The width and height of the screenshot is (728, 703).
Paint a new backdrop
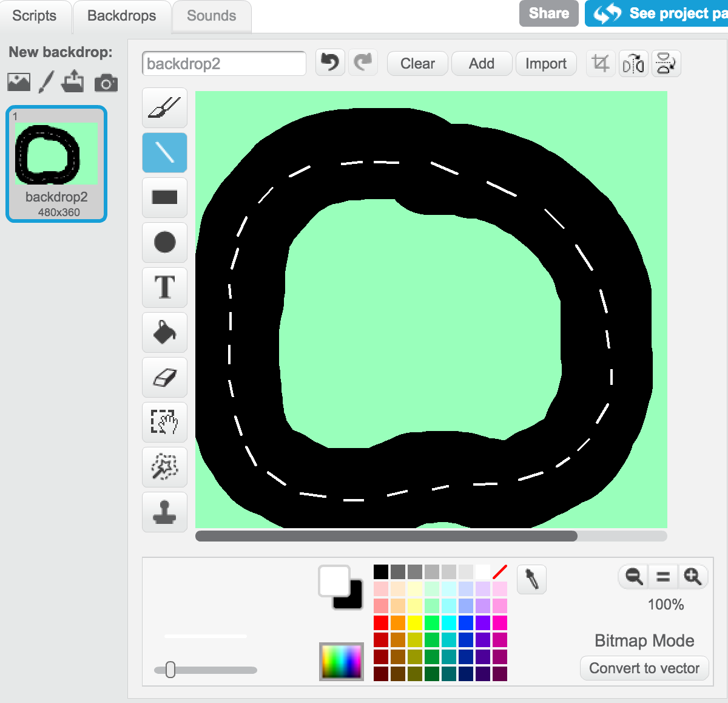(x=46, y=82)
